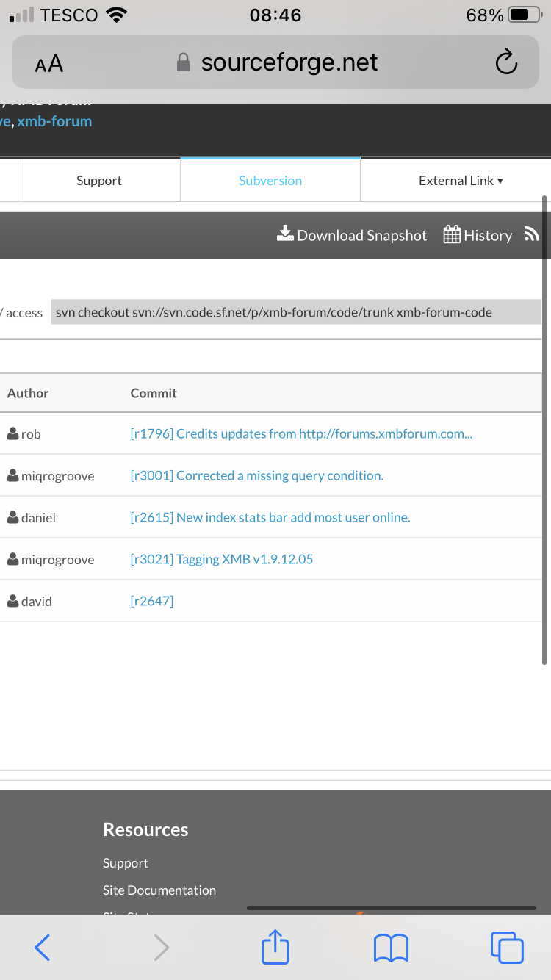Click the xmb-forum project link
The width and height of the screenshot is (551, 980).
(x=54, y=121)
